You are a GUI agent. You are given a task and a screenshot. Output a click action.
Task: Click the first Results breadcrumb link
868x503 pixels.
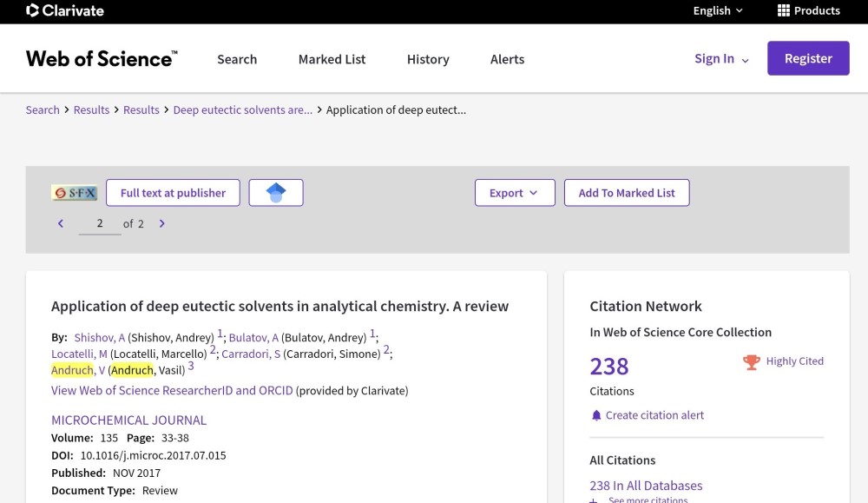(x=91, y=109)
